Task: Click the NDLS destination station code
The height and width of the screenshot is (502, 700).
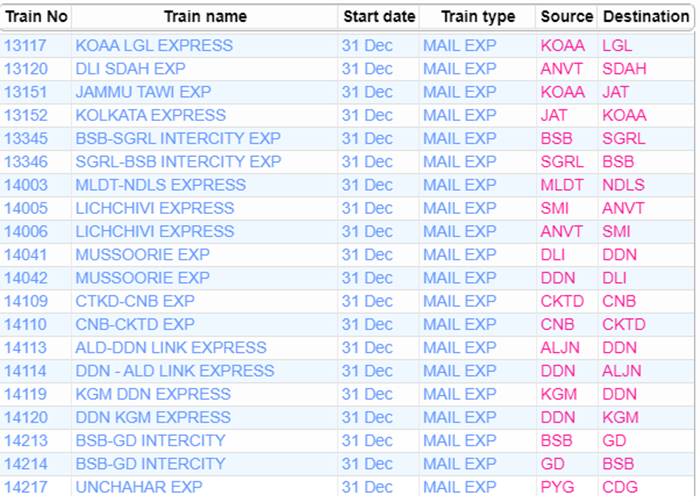Action: [623, 185]
